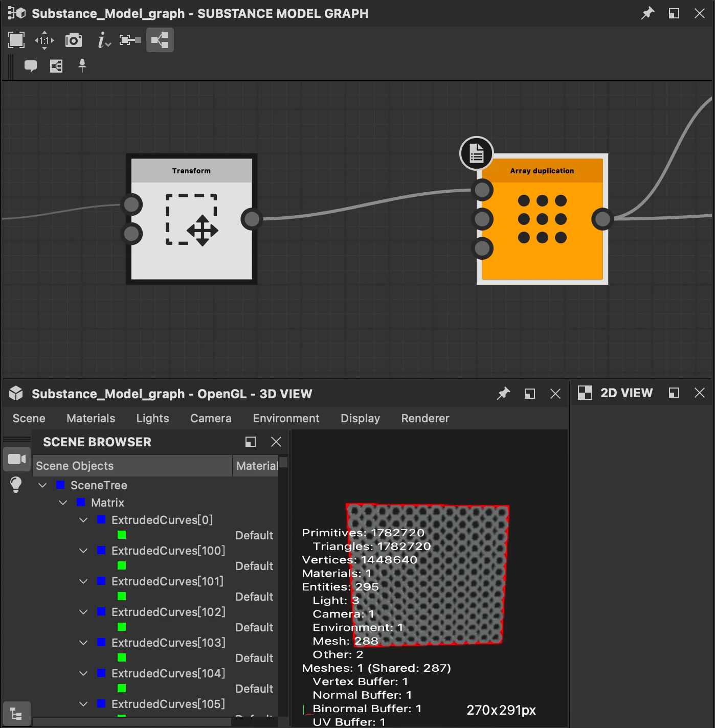Viewport: 715px width, 728px height.
Task: Click the Default material for ExtrudedCurves[102]
Action: coord(254,627)
